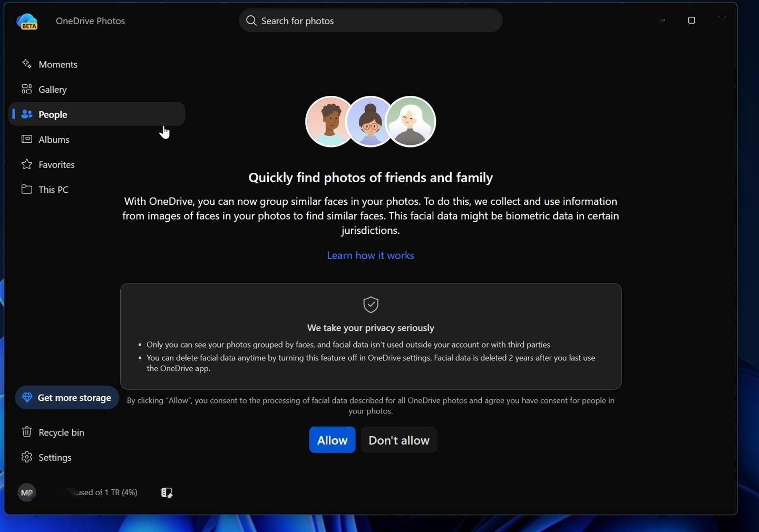Open Settings via the gear item
759x532 pixels.
coord(97,457)
